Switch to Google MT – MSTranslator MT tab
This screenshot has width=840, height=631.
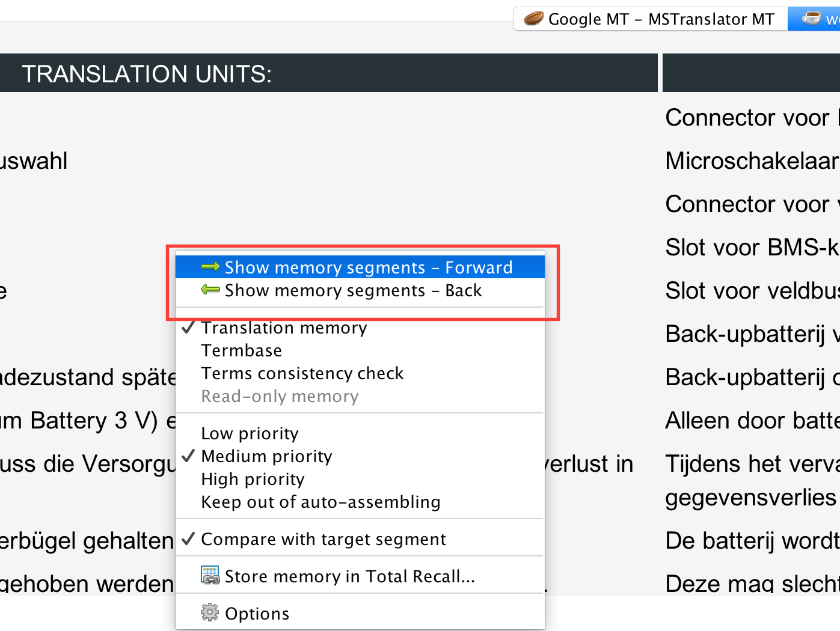[660, 19]
